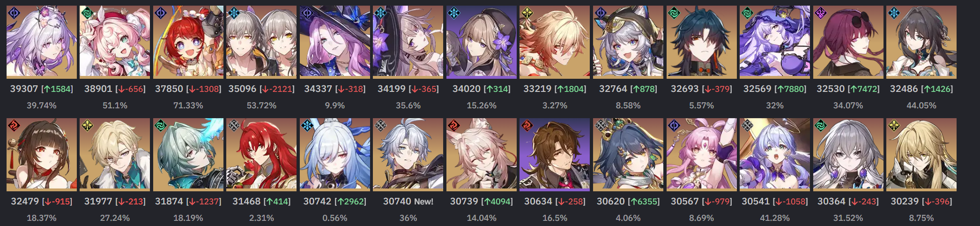980x226 pixels.
Task: Click red icon on portrait above 32479
Action: pos(14,126)
